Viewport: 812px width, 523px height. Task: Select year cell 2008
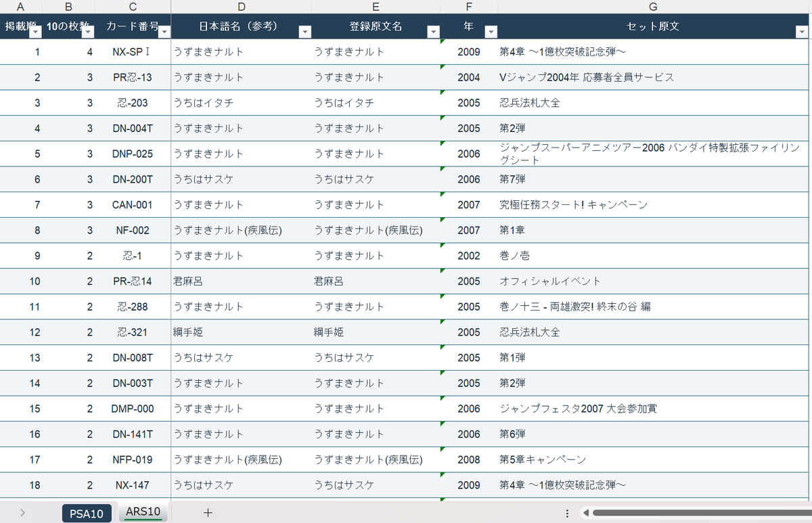click(469, 459)
